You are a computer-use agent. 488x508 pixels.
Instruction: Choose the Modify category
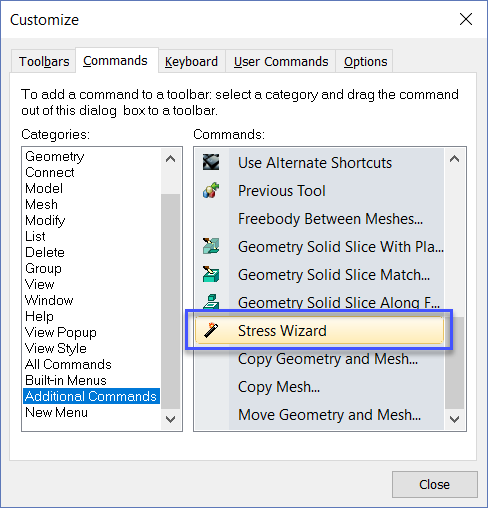[x=91, y=220]
